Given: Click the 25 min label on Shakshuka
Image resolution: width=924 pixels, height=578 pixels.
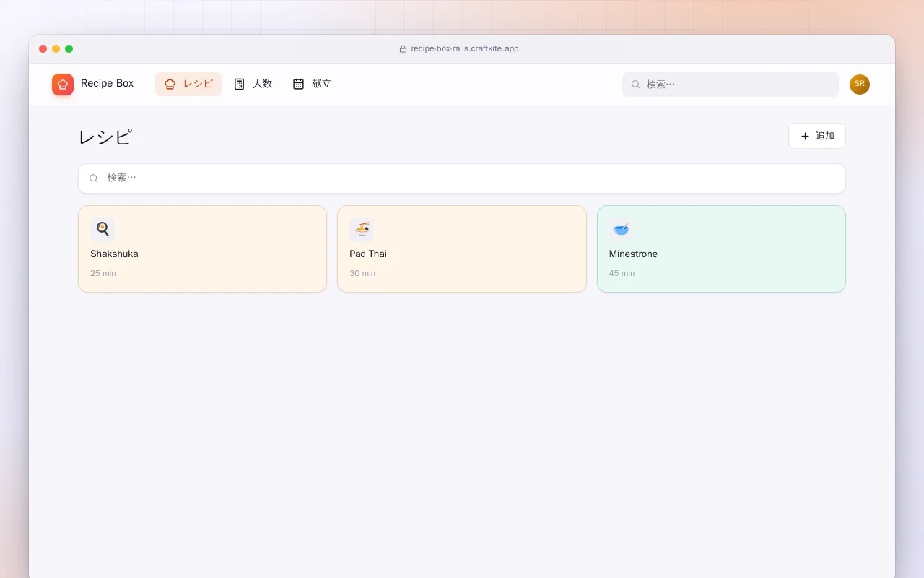Looking at the screenshot, I should (103, 274).
